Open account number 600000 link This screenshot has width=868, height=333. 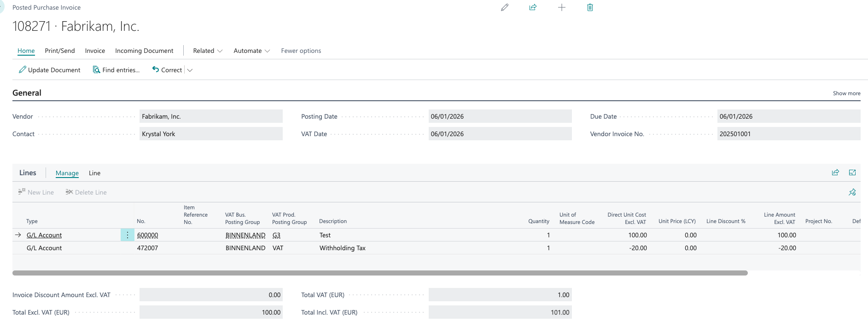[x=147, y=235]
